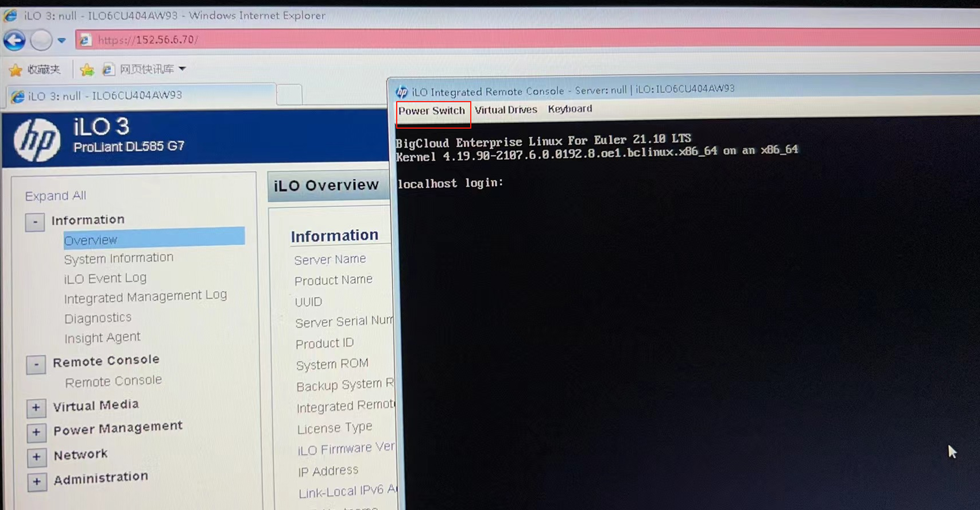Open the iLO Event Log
980x510 pixels.
[x=105, y=279]
